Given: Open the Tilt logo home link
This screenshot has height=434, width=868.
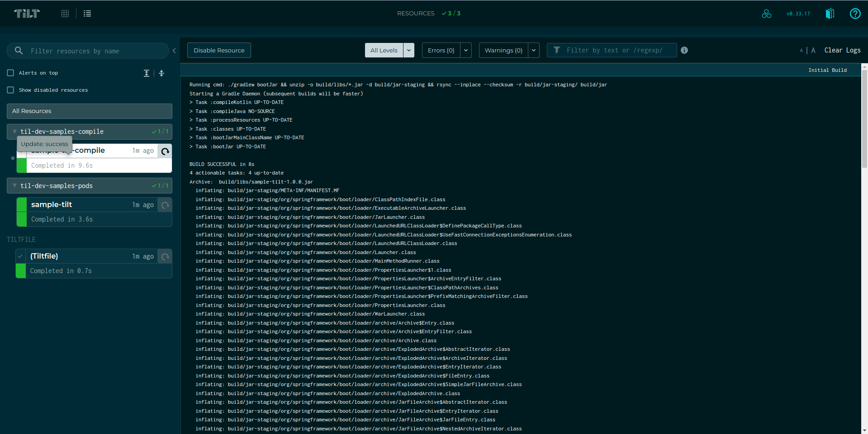Looking at the screenshot, I should [27, 14].
